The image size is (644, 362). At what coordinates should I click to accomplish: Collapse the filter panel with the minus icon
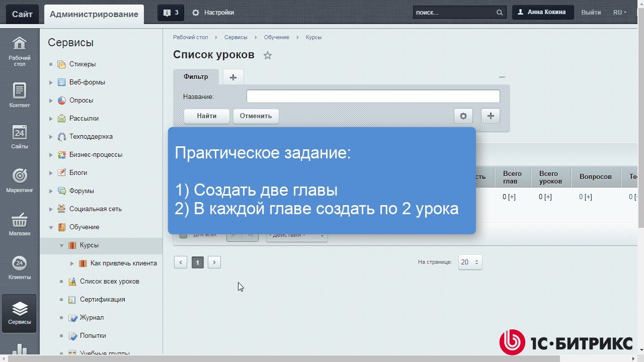click(502, 77)
